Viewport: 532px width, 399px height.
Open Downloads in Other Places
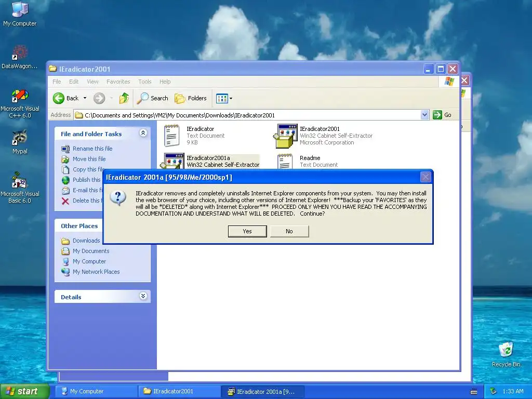(x=86, y=241)
